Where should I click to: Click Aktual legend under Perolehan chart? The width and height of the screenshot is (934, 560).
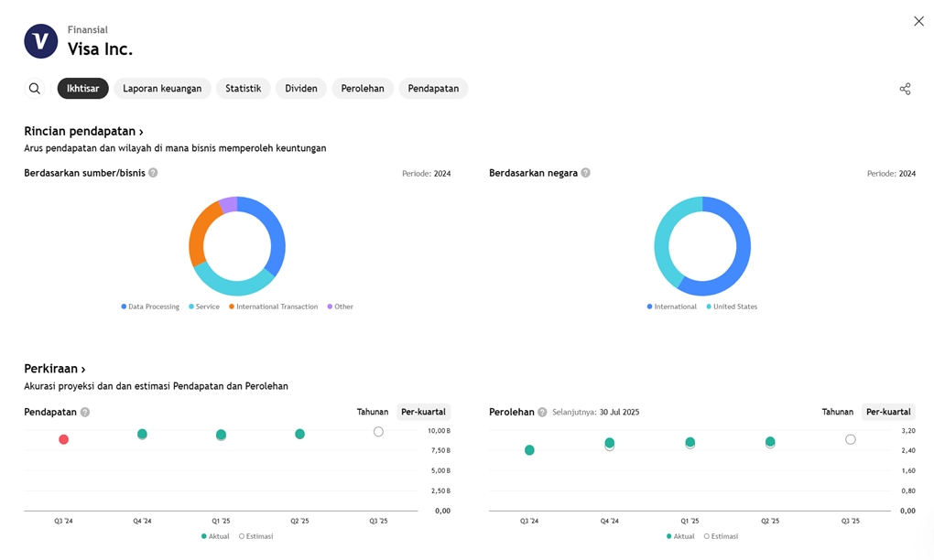pos(681,537)
